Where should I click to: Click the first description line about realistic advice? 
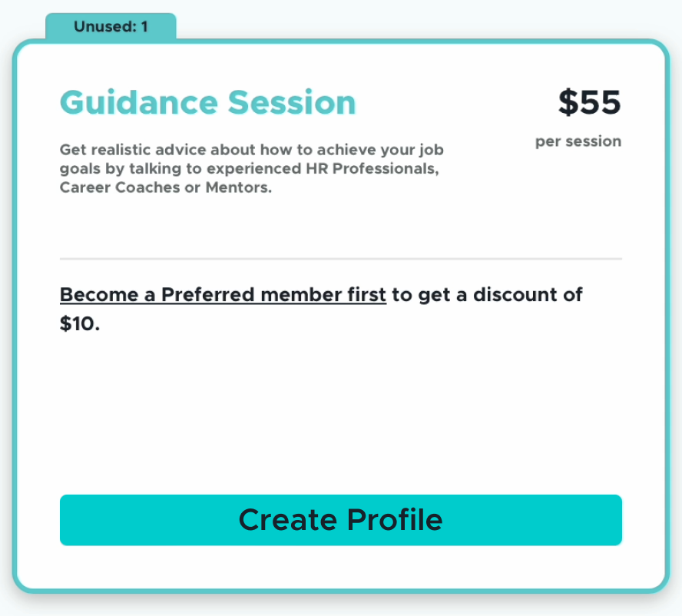pos(251,150)
